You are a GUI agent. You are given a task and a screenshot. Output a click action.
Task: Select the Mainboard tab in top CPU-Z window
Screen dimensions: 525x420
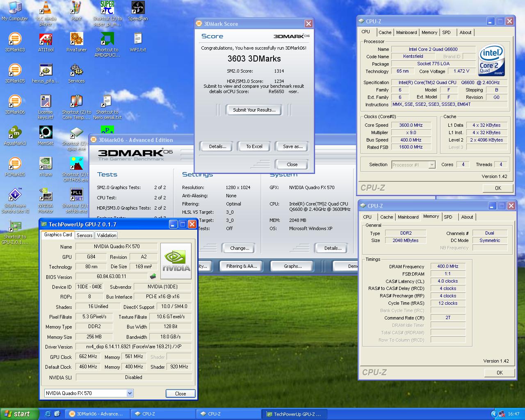(406, 32)
